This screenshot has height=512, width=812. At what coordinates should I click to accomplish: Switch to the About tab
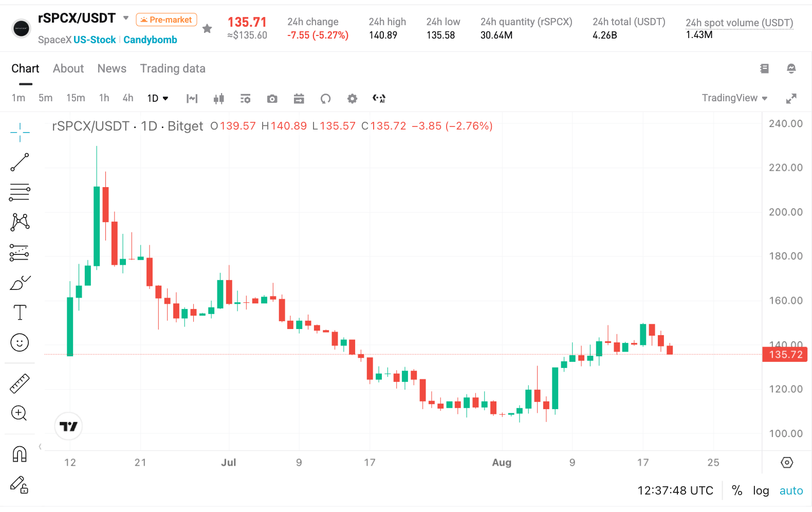click(x=68, y=68)
